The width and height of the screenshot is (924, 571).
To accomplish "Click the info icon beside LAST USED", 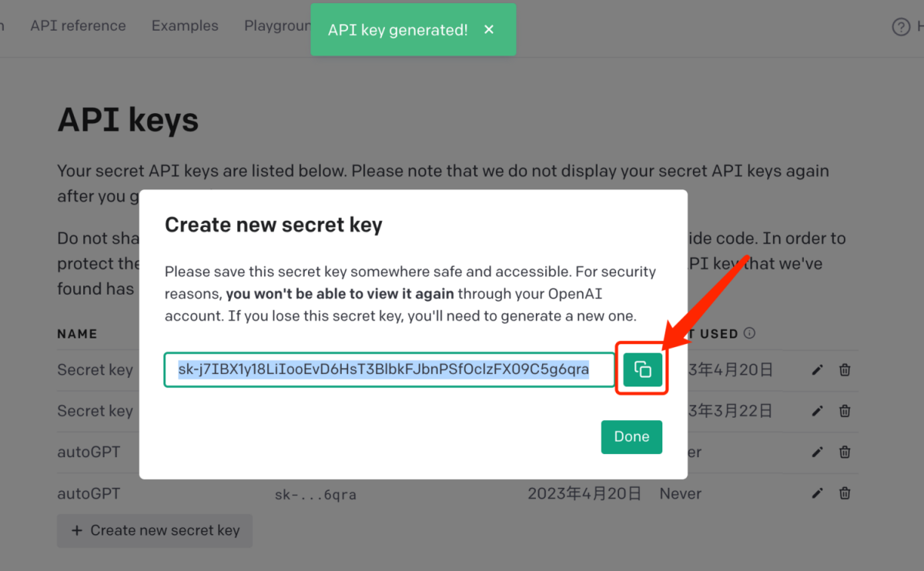I will pyautogui.click(x=749, y=334).
